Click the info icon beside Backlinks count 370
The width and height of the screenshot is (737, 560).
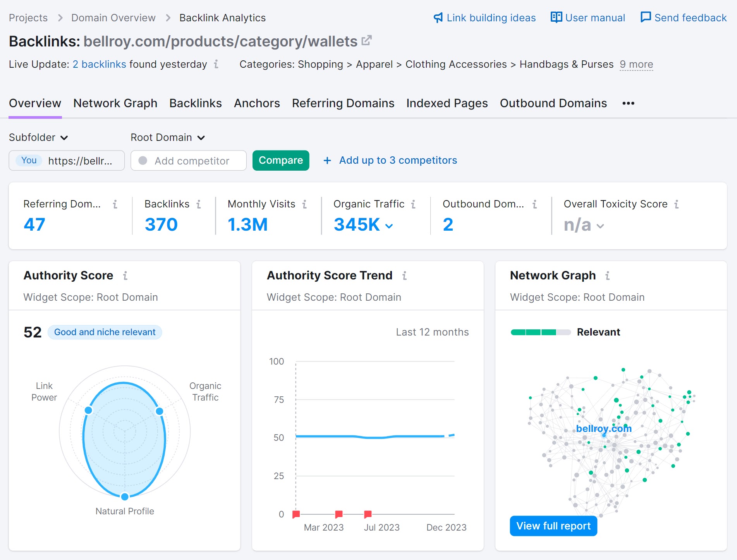click(x=199, y=204)
